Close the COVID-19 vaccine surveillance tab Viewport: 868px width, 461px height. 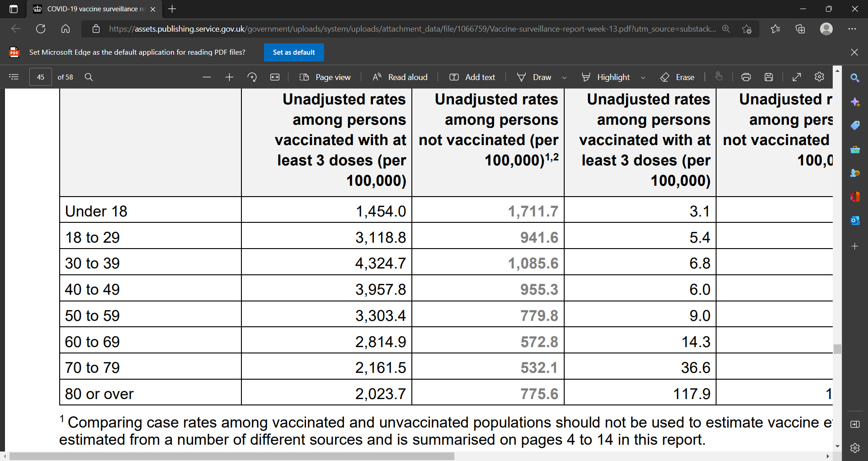[153, 9]
